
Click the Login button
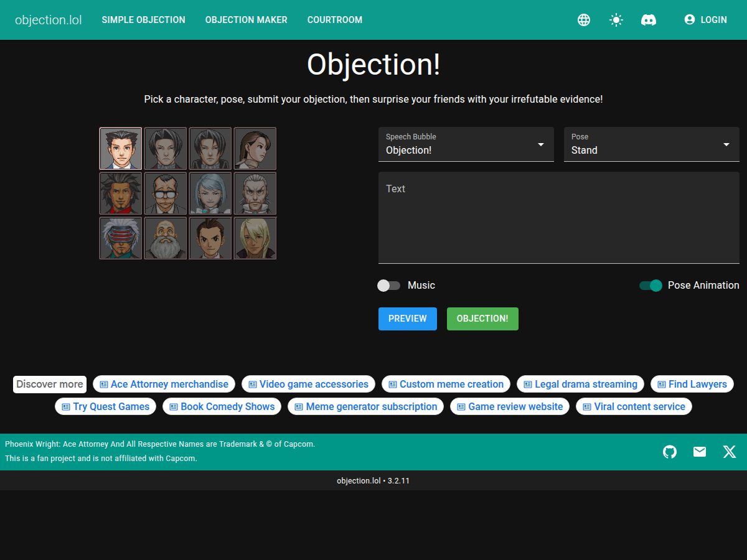pyautogui.click(x=705, y=20)
